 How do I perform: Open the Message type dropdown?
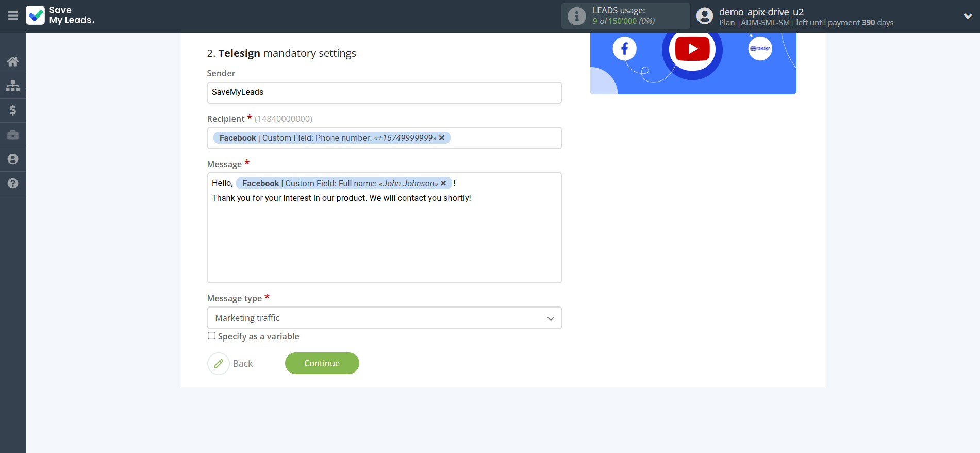[384, 318]
